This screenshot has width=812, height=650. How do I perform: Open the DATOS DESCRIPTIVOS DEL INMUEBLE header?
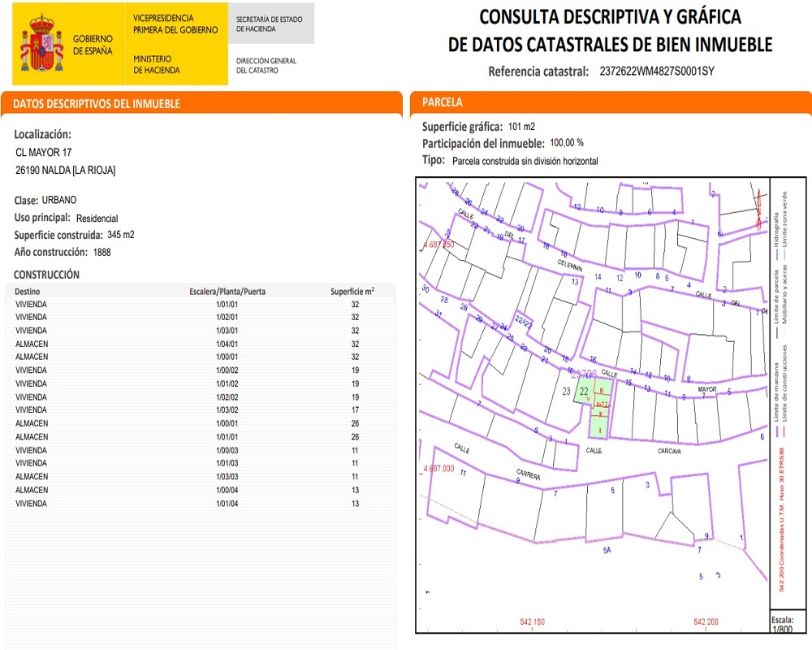[201, 103]
